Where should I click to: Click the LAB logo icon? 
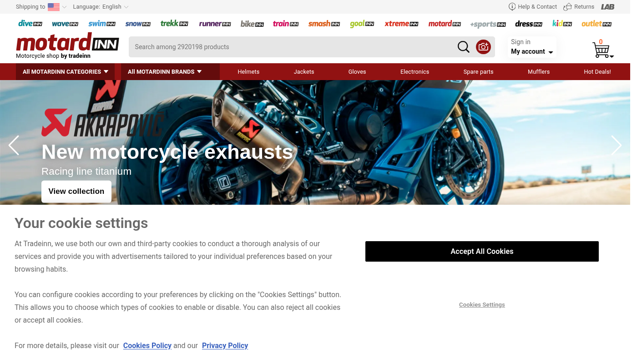607,7
